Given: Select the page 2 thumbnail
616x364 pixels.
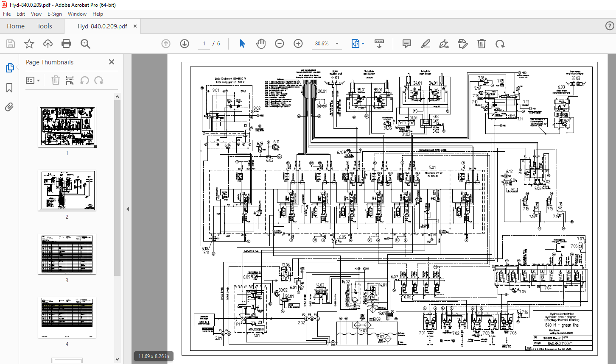Looking at the screenshot, I should [x=67, y=190].
